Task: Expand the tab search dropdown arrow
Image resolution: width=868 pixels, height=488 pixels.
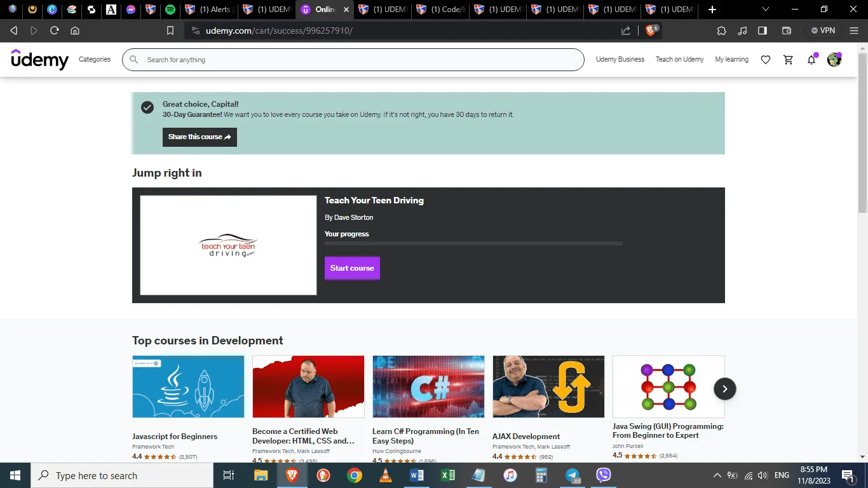Action: (766, 10)
